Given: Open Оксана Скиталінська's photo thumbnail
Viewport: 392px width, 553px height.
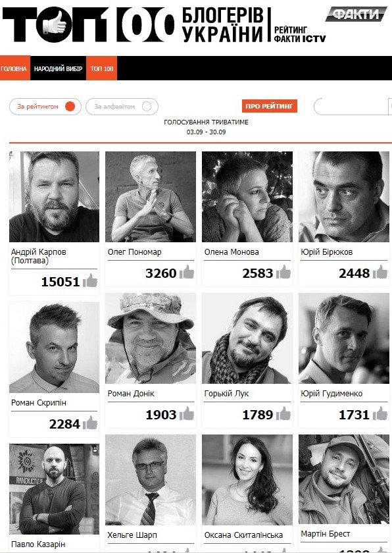Looking at the screenshot, I should [247, 480].
